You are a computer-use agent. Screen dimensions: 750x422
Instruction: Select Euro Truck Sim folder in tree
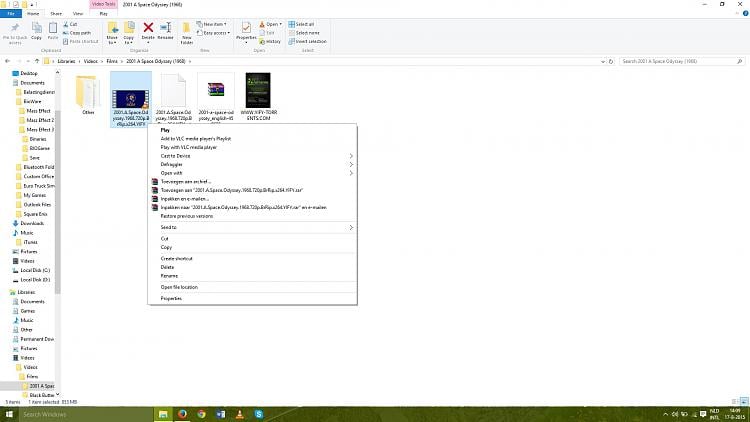[x=39, y=186]
